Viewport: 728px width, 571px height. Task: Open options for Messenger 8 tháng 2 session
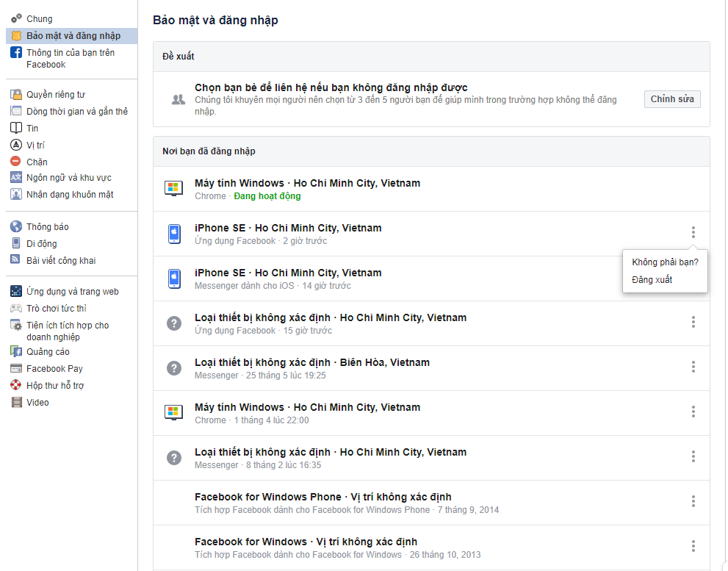click(693, 456)
